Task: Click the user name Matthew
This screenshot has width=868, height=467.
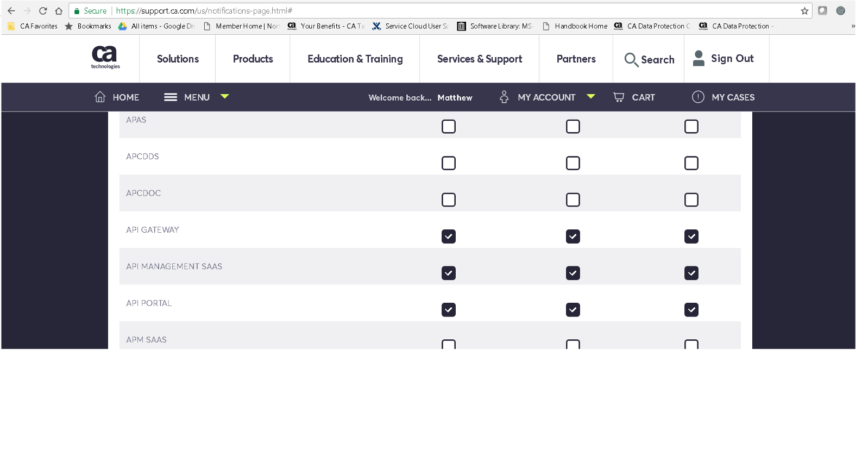Action: coord(455,98)
